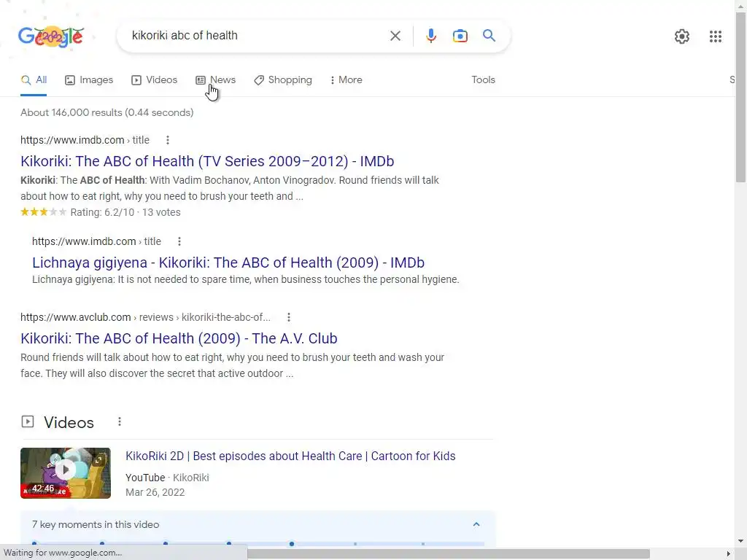Open Lichnaya gigiyena IMDb link
747x560 pixels.
tap(228, 262)
